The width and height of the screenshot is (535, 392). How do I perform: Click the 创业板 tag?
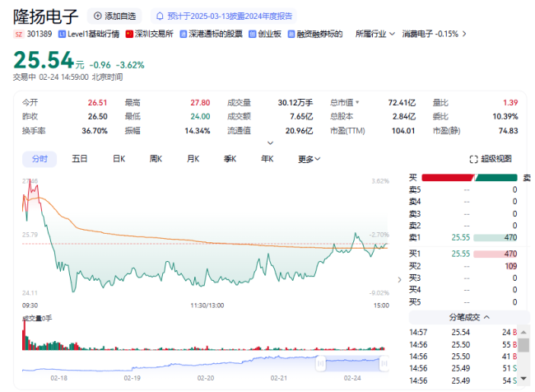(x=265, y=34)
